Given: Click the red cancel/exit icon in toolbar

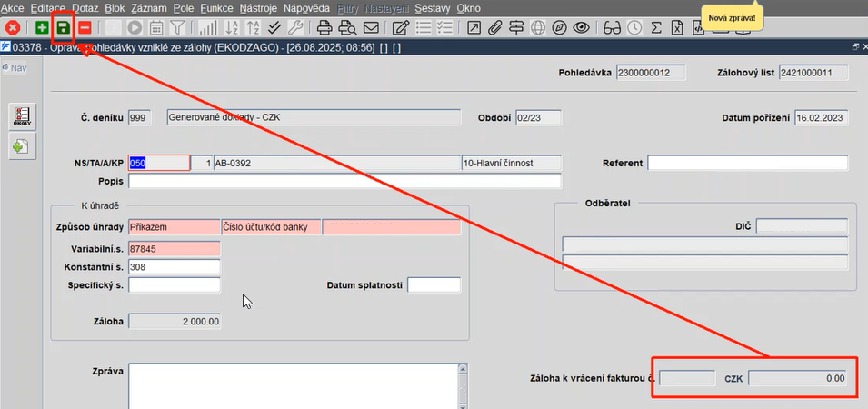Looking at the screenshot, I should click(13, 27).
